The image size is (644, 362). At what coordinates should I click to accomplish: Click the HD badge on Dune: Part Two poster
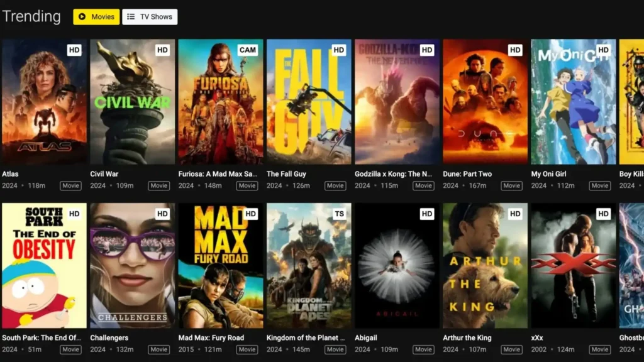point(514,50)
